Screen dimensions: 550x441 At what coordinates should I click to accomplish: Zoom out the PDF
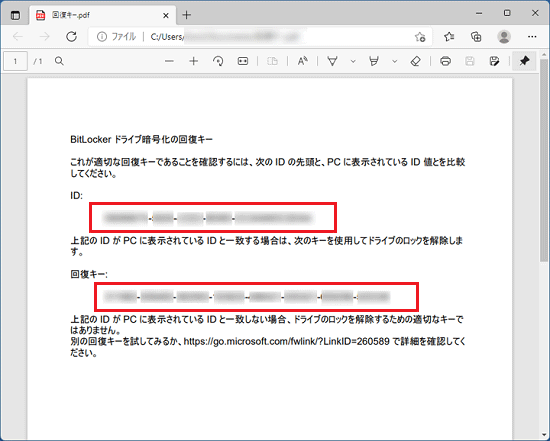point(169,61)
